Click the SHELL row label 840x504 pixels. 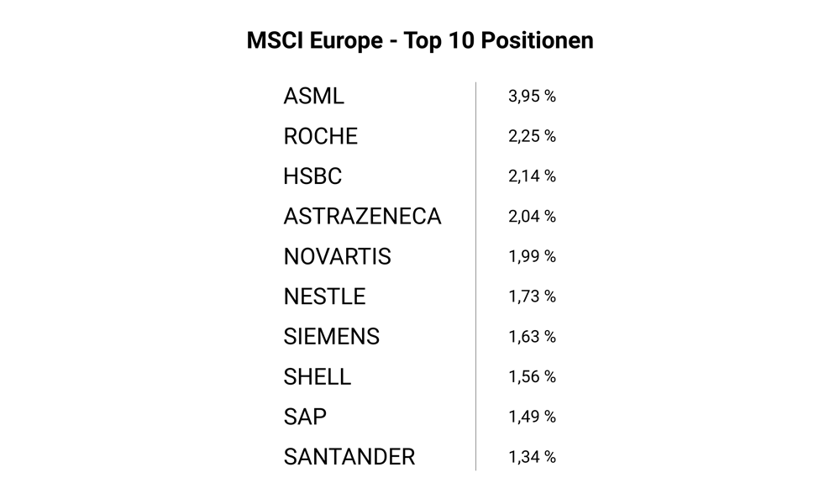(x=318, y=377)
